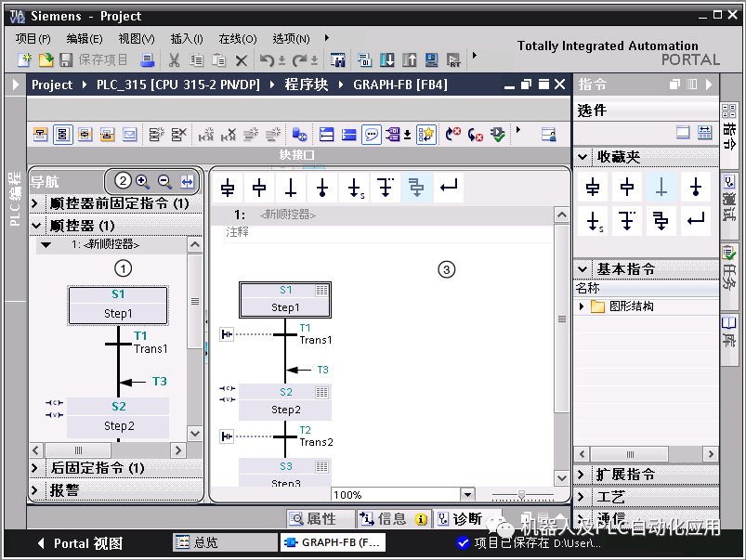746x560 pixels.
Task: Expand the 图形结构 folder
Action: 582,306
